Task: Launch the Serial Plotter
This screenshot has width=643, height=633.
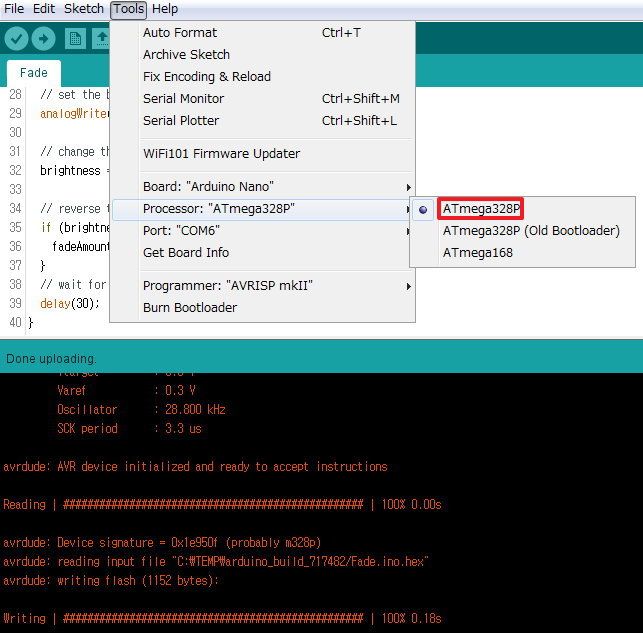Action: (262, 121)
